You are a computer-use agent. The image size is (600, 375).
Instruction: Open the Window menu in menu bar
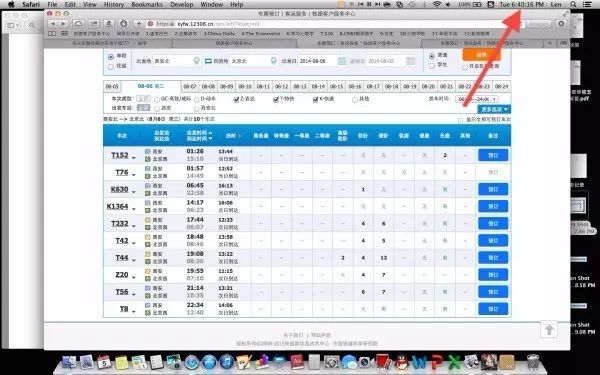[212, 5]
